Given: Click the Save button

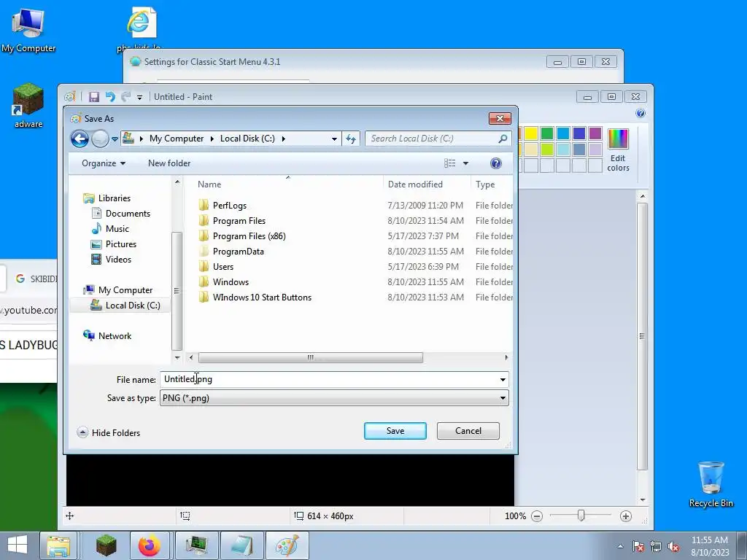Looking at the screenshot, I should (395, 430).
